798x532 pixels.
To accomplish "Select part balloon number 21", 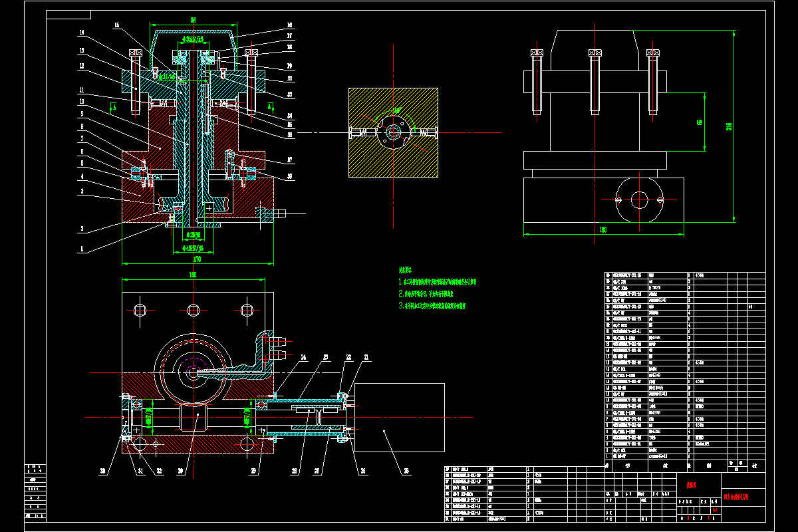I will tap(366, 358).
